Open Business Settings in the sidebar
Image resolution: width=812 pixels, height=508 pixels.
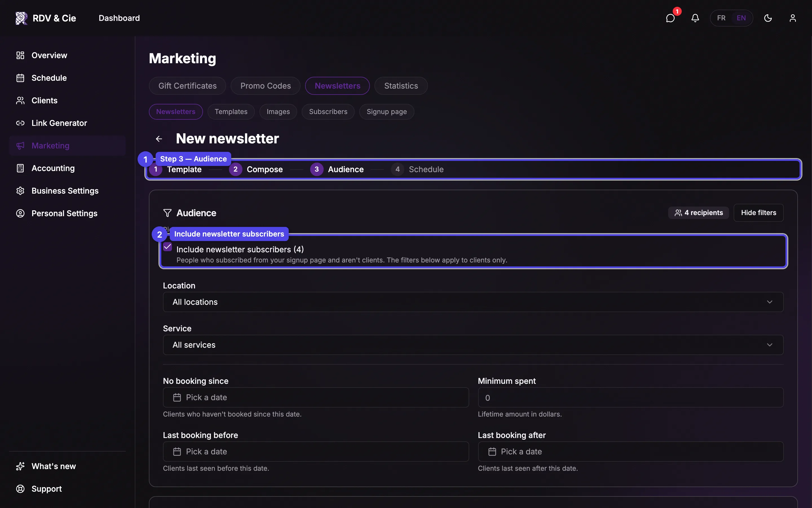click(67, 191)
